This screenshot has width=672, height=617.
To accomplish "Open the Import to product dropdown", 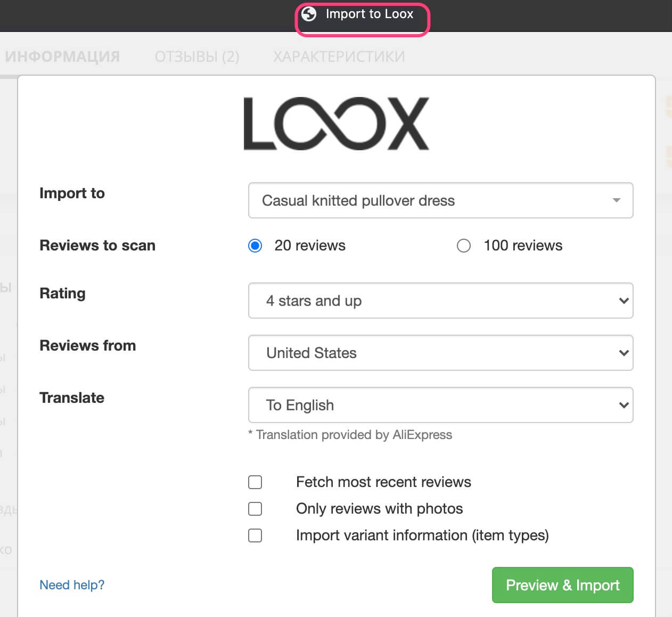I will [x=441, y=200].
